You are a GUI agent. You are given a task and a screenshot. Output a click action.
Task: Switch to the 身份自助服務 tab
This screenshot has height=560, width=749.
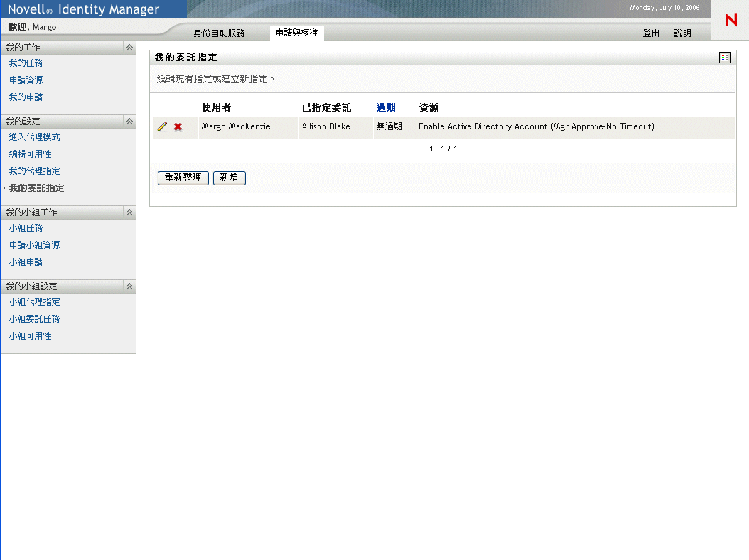point(220,33)
